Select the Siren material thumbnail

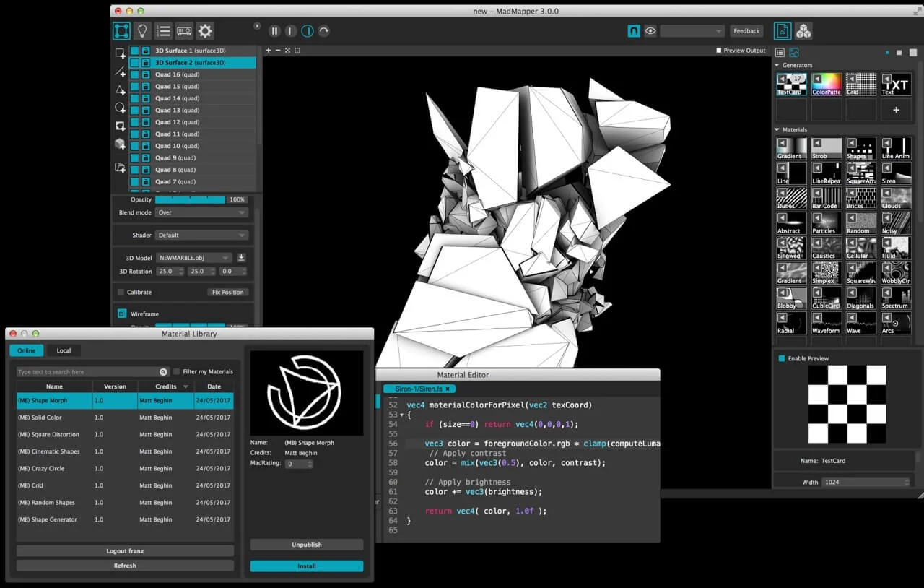pyautogui.click(x=895, y=173)
